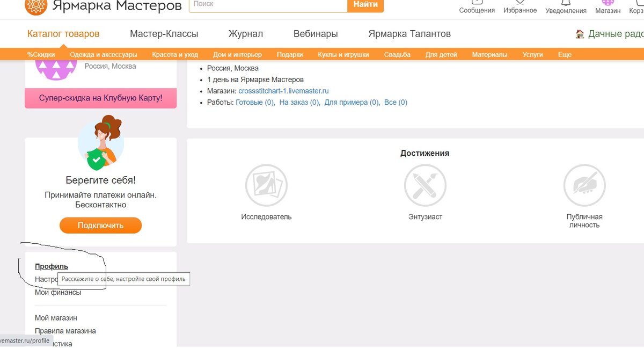Open Все (0) works link

[396, 102]
